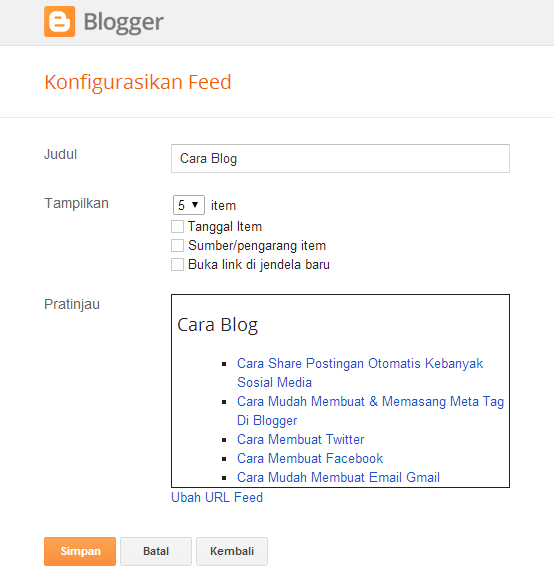Click the Blogger wordmark text
The height and width of the screenshot is (585, 555).
[123, 22]
